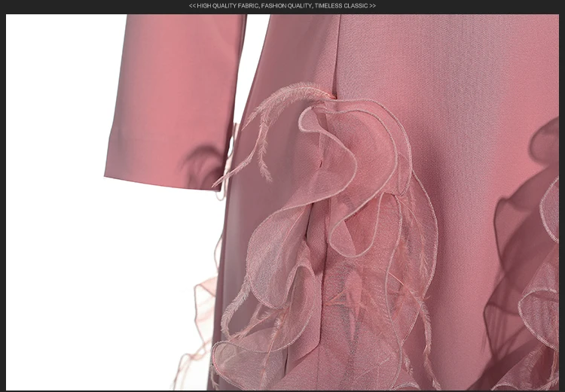Viewport: 565px width, 392px height.
Task: Click the pink dress product image
Action: [x=282, y=202]
